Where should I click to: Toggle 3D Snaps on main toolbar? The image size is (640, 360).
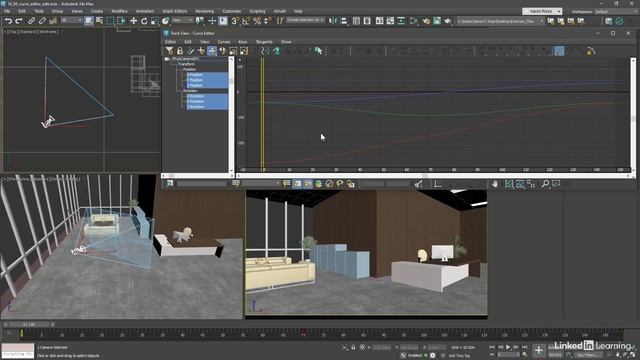[x=235, y=21]
